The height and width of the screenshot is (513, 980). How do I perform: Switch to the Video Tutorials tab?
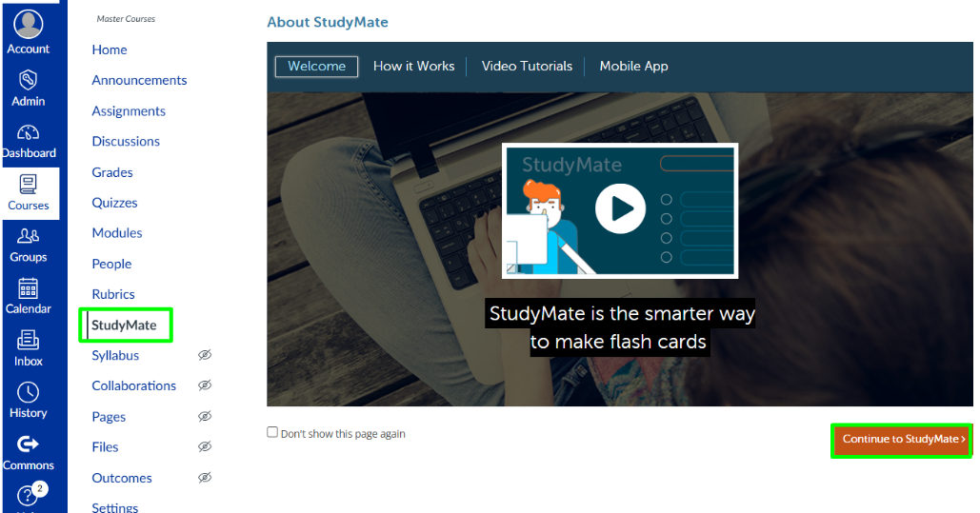tap(527, 67)
